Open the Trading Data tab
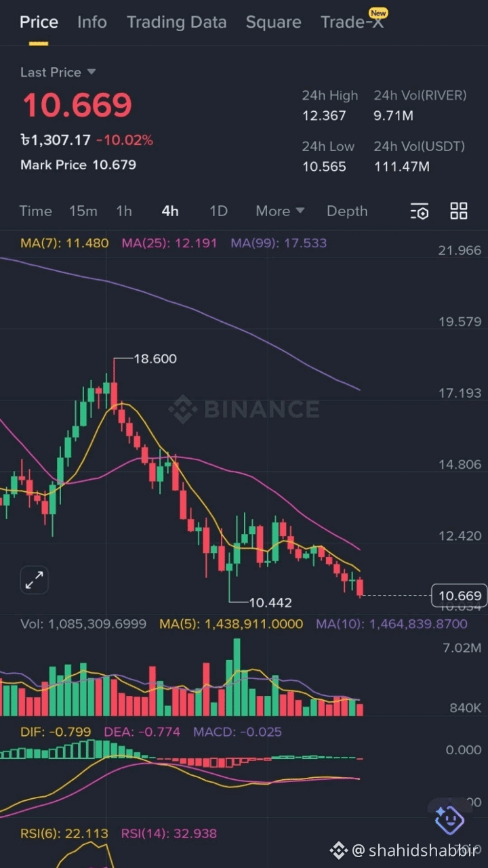 tap(177, 22)
